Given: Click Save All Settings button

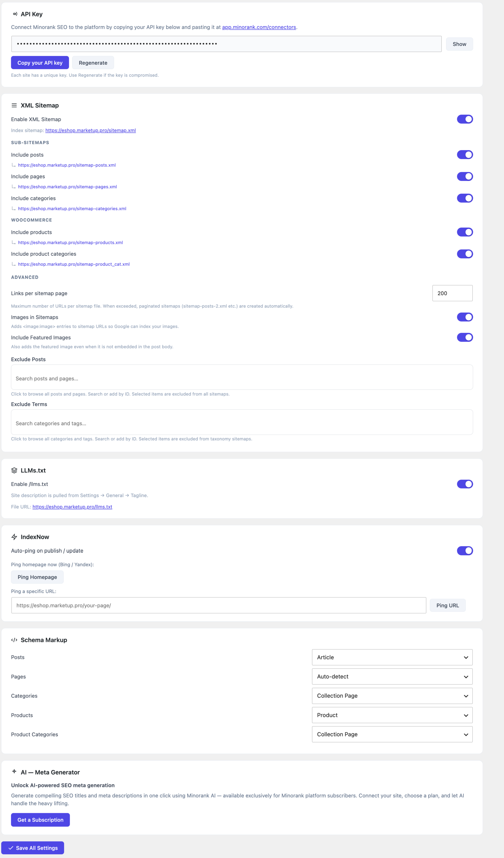Looking at the screenshot, I should [33, 848].
